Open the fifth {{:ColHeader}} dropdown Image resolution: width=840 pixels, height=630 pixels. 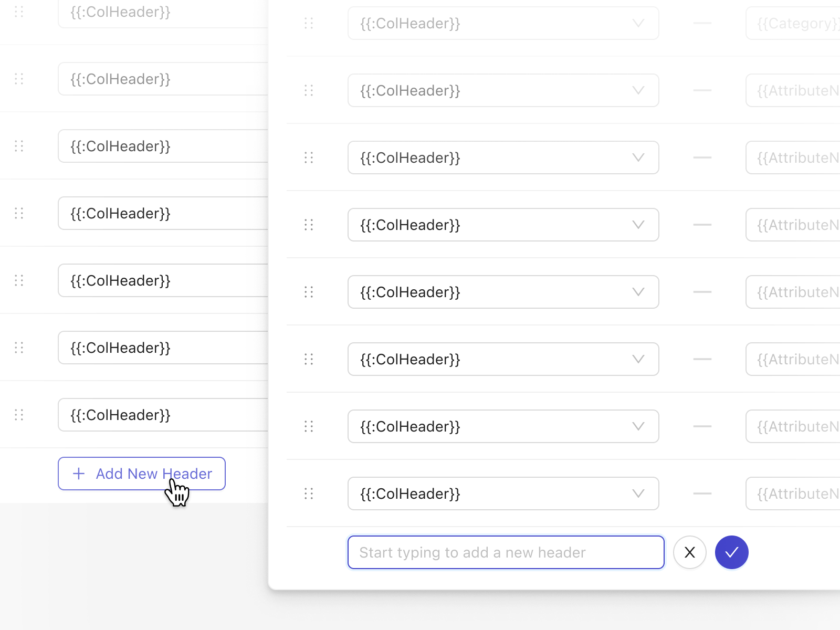[638, 292]
